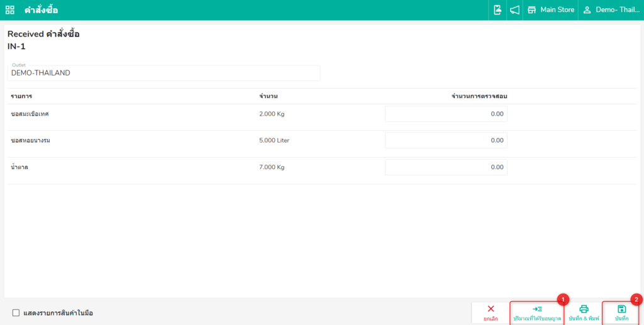Click the รายการ column header
644x325 pixels.
(x=21, y=96)
